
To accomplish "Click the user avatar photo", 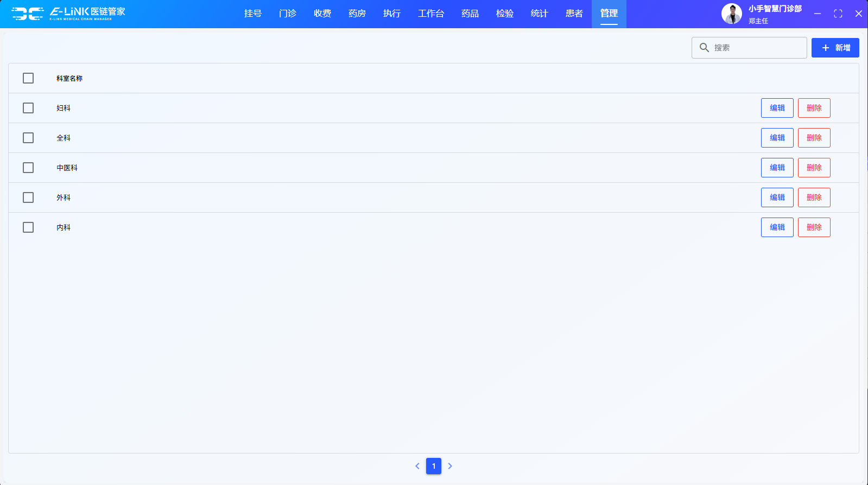I will pos(731,14).
